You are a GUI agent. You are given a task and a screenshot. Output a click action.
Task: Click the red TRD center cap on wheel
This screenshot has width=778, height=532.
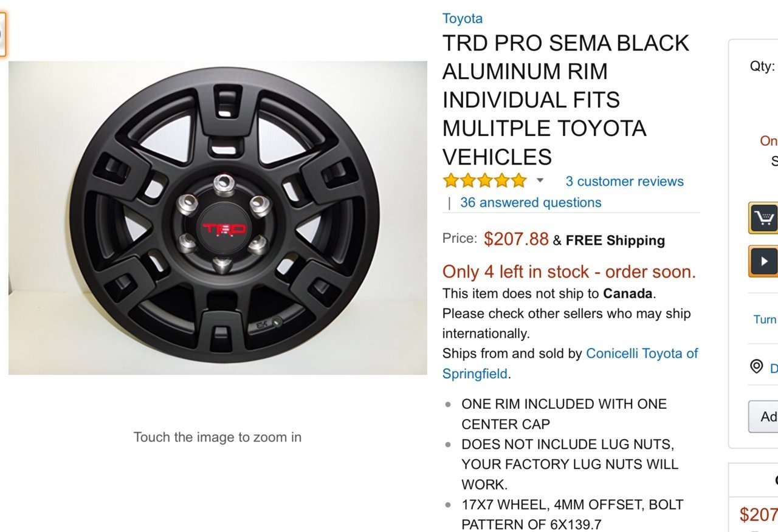tap(224, 229)
